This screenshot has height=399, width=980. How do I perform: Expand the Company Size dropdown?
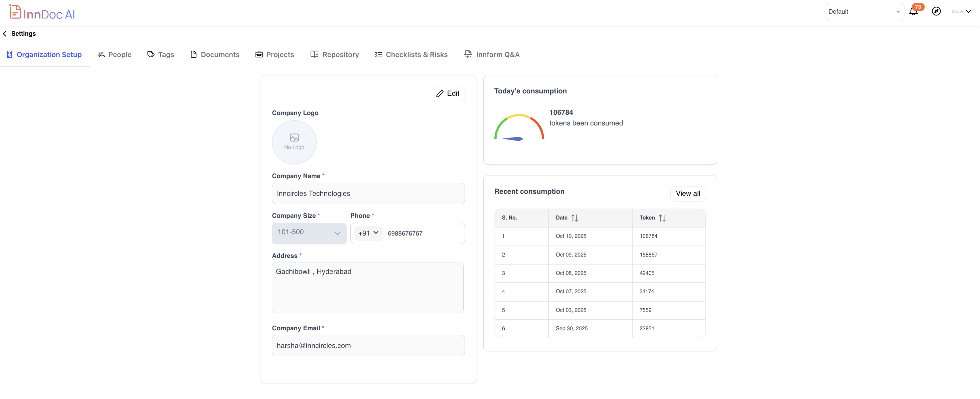[x=309, y=233]
